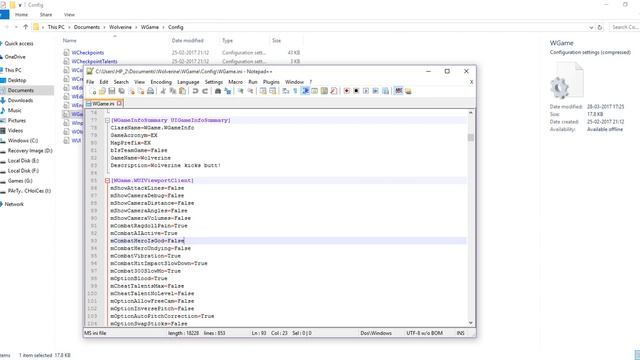This screenshot has width=640, height=360.
Task: Refresh the Explorer folder view
Action: click(600, 27)
